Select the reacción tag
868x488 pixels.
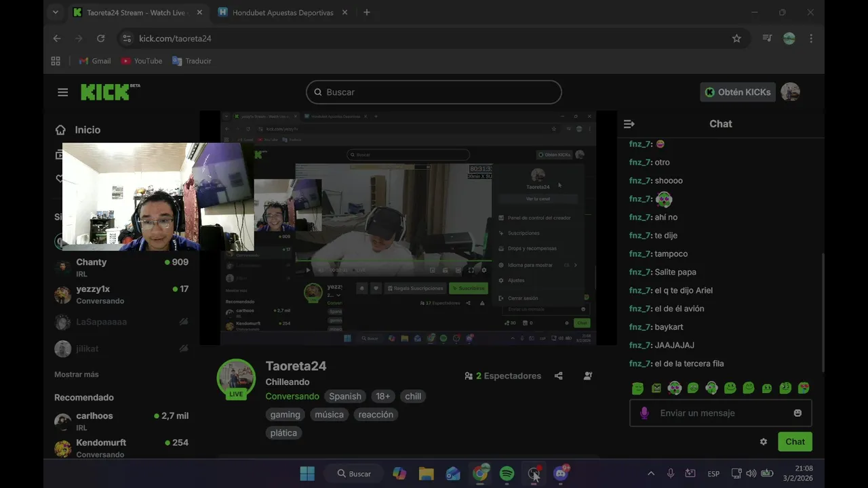[x=376, y=414]
